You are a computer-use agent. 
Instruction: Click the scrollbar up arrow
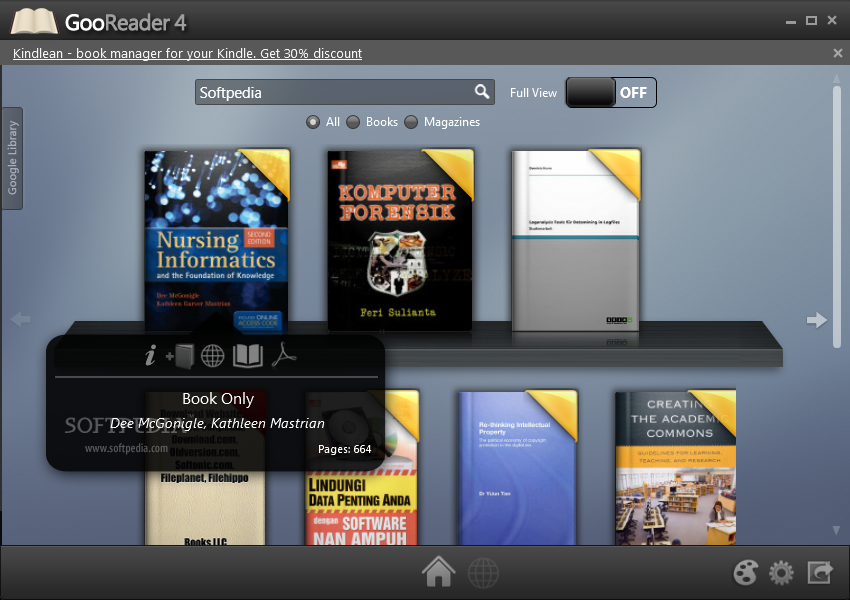836,79
